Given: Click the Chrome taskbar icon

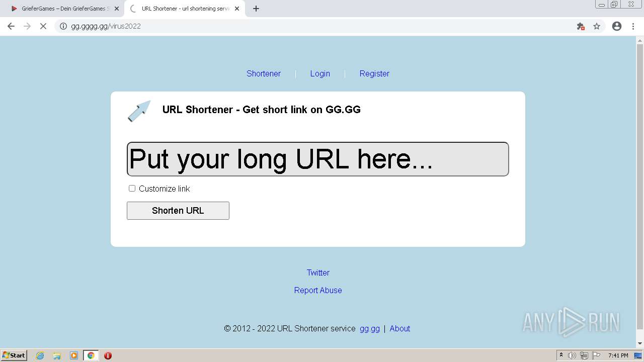Looking at the screenshot, I should click(x=91, y=355).
